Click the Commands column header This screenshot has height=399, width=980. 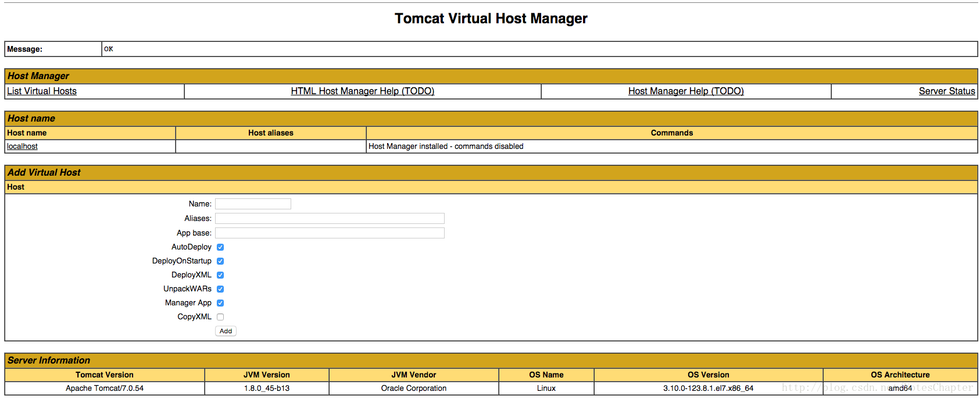(x=672, y=133)
